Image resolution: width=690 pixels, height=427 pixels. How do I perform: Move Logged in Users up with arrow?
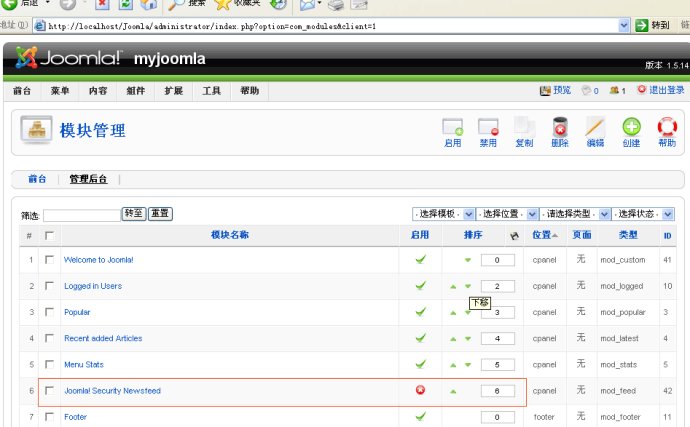pyautogui.click(x=453, y=287)
